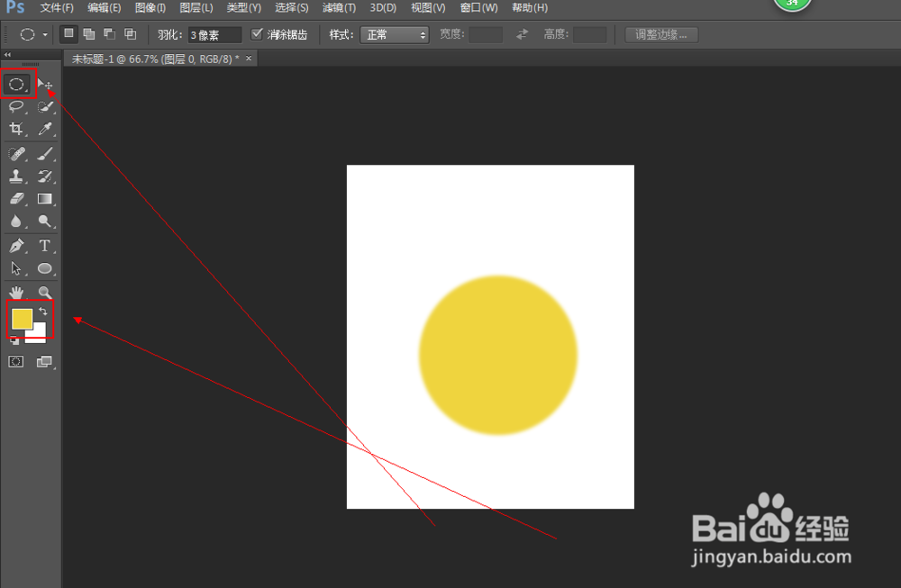901x588 pixels.
Task: Select the Dodge tool
Action: coord(45,222)
